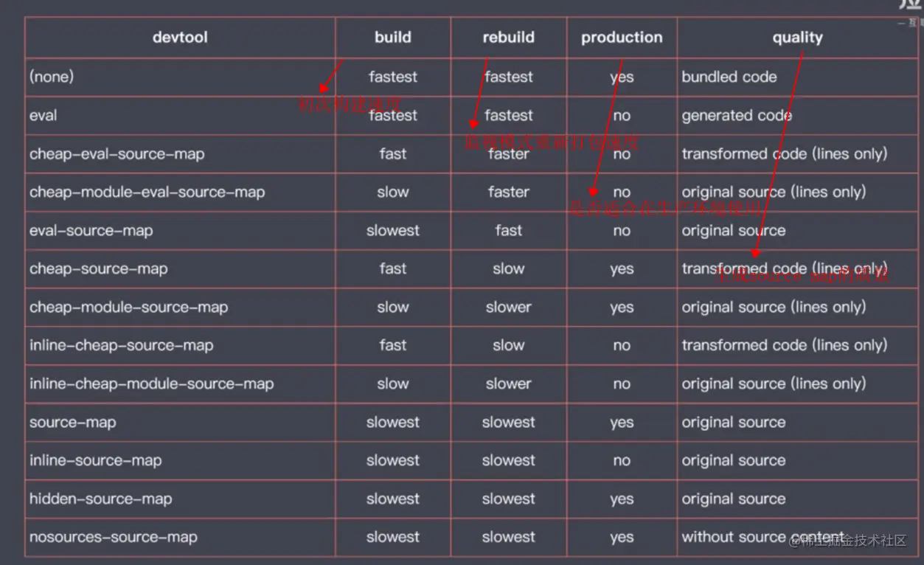Select the hidden-source-map cell

point(100,499)
